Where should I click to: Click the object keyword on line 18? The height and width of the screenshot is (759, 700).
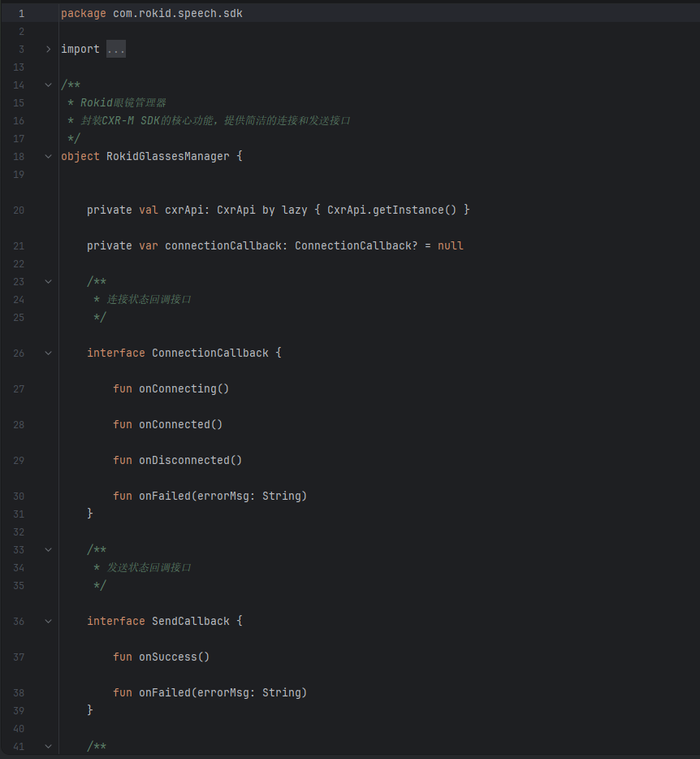pos(80,157)
